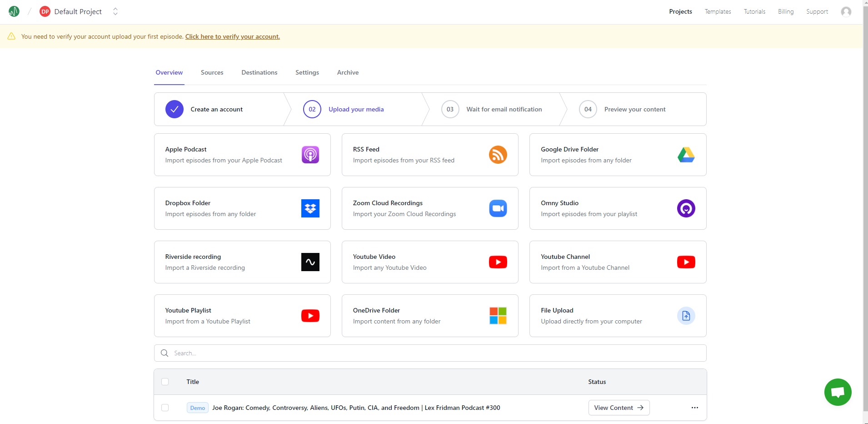Select the Apple Podcast import card
The height and width of the screenshot is (424, 868).
(242, 155)
